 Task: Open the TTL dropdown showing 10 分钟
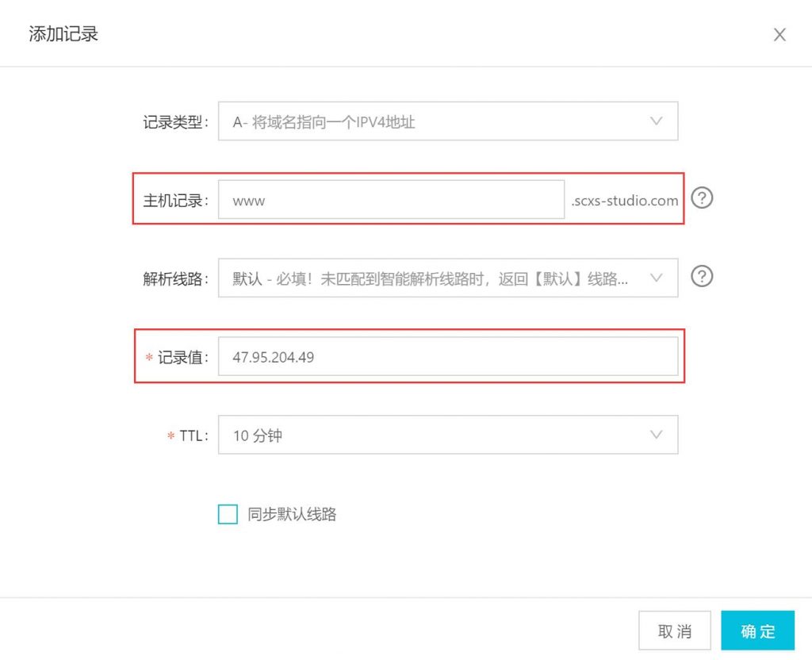(x=448, y=435)
